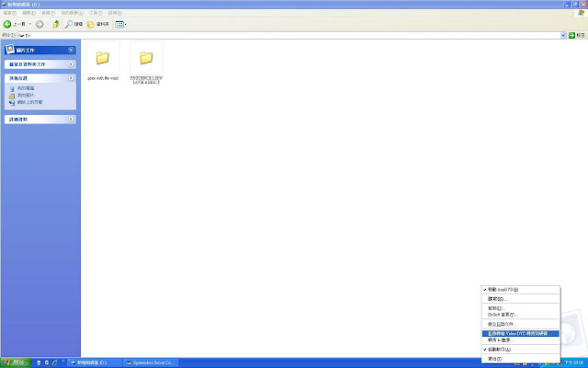This screenshot has width=588, height=368.
Task: Open the My Network Places link (網路上的芳鄰)
Action: click(29, 102)
